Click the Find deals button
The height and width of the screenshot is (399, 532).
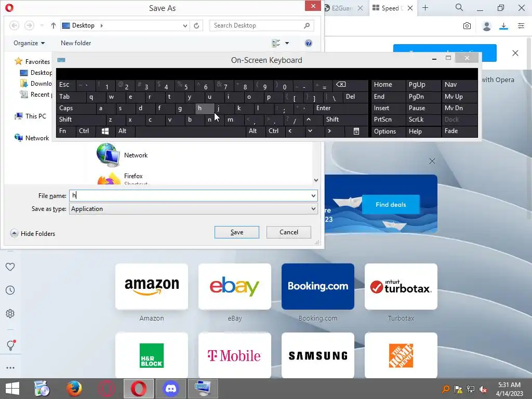click(391, 205)
